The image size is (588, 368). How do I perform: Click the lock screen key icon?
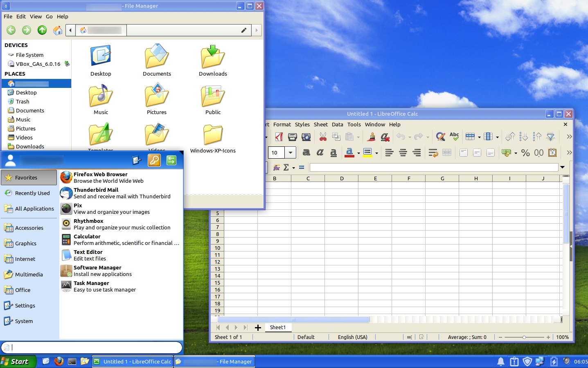[x=154, y=161]
